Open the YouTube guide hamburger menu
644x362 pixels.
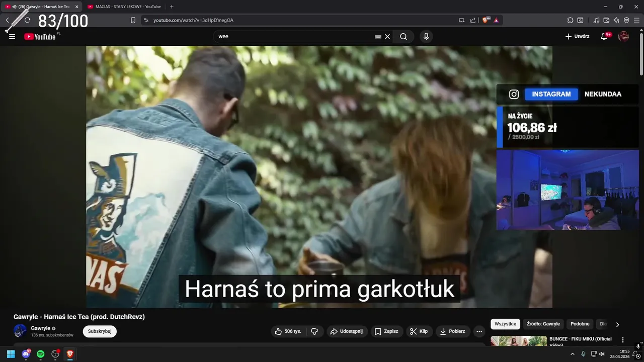pyautogui.click(x=12, y=36)
